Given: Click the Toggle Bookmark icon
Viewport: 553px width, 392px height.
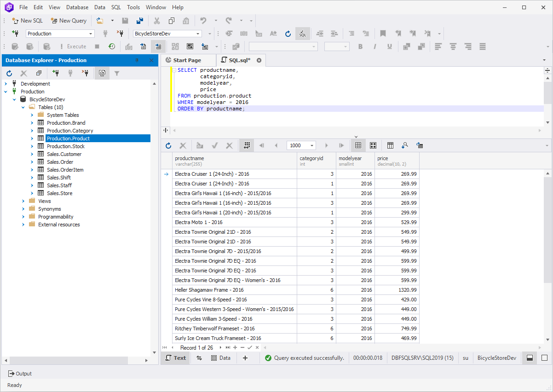Looking at the screenshot, I should click(x=383, y=34).
